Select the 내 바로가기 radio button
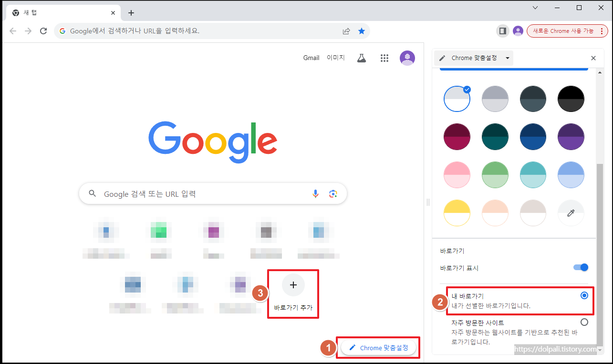The width and height of the screenshot is (613, 364). (x=584, y=295)
